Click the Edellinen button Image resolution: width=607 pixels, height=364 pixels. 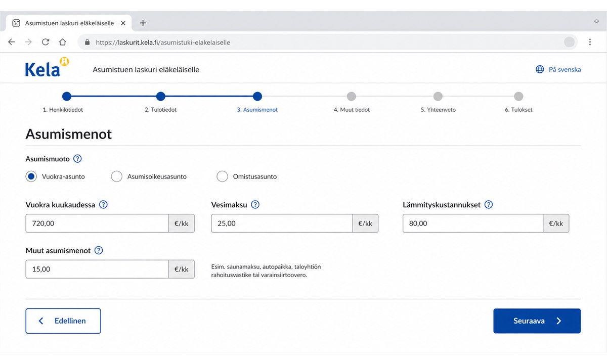[x=63, y=321]
